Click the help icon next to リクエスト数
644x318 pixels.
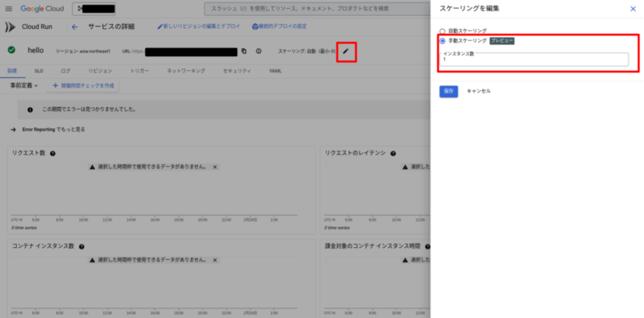[x=52, y=154]
